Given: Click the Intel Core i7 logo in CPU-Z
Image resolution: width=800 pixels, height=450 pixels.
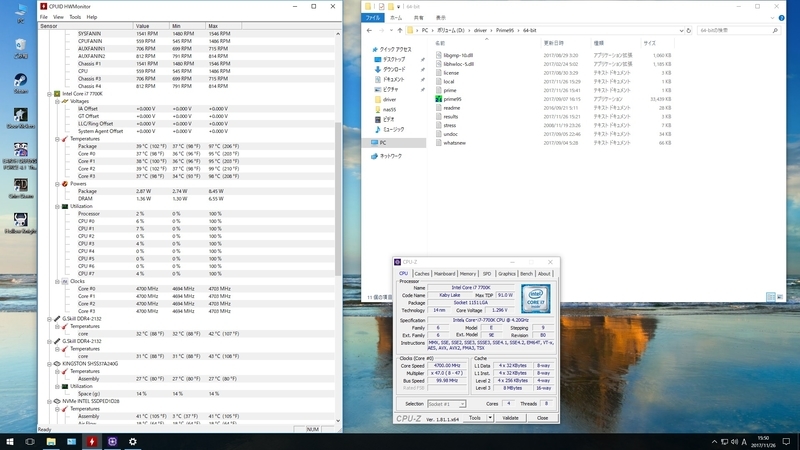Looking at the screenshot, I should tap(536, 298).
